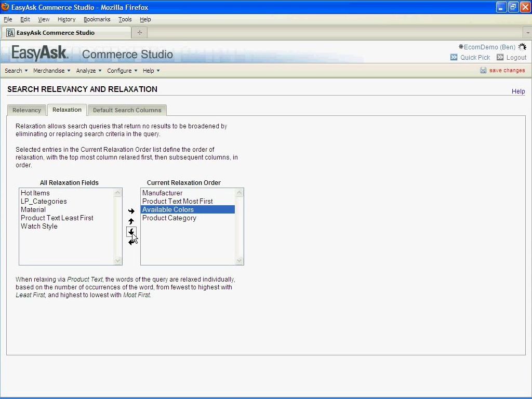Open the Analyze dropdown menu

89,71
